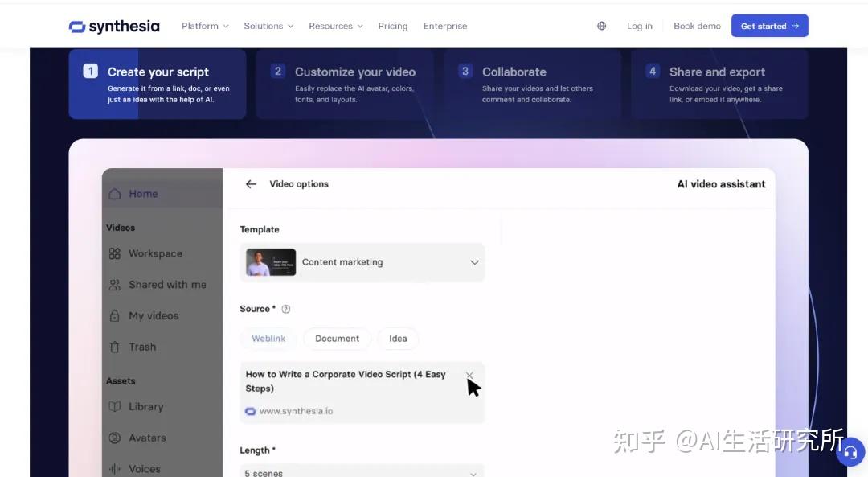The width and height of the screenshot is (868, 477).
Task: Click the step 4 number badge
Action: coord(653,71)
